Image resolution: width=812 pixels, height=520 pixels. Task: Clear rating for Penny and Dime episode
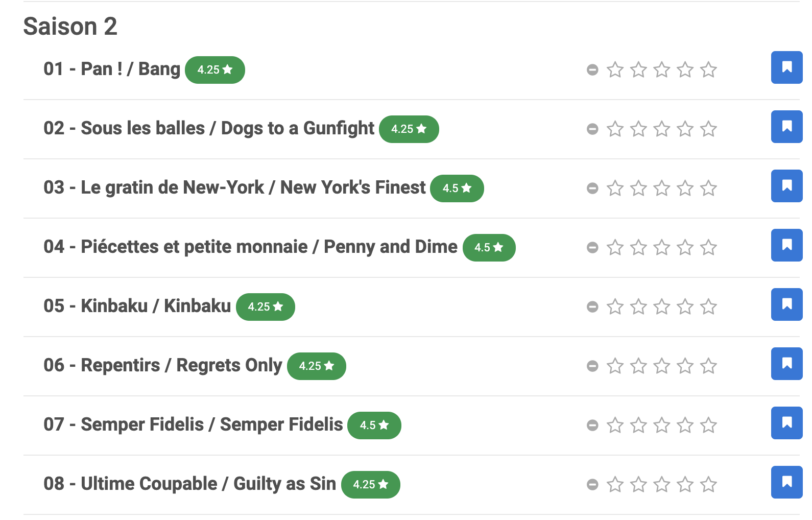[592, 247]
